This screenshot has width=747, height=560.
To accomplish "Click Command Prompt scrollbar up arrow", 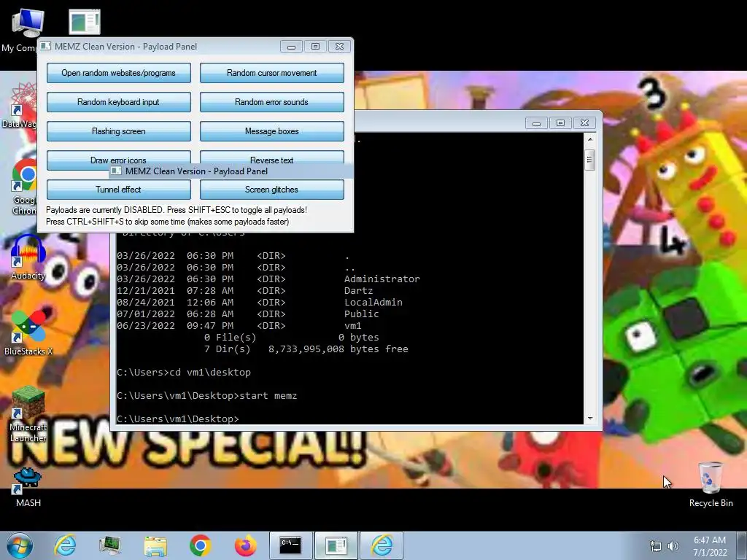I will (589, 139).
